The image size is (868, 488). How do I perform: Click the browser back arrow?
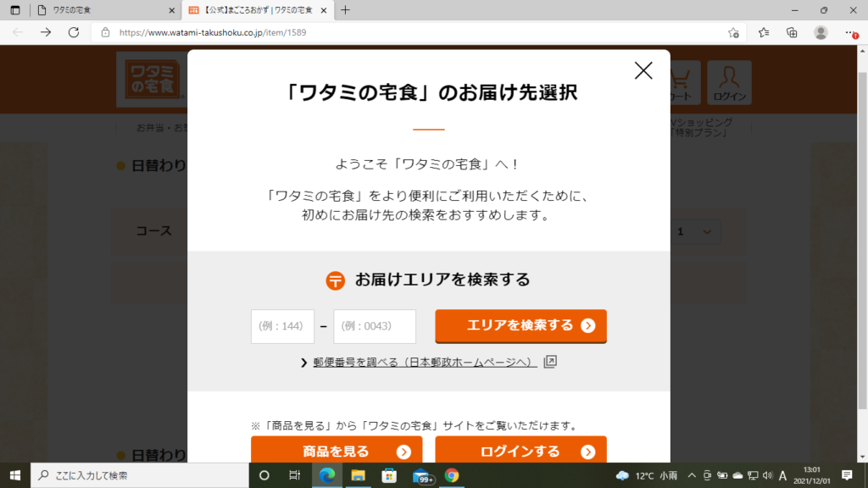(18, 32)
